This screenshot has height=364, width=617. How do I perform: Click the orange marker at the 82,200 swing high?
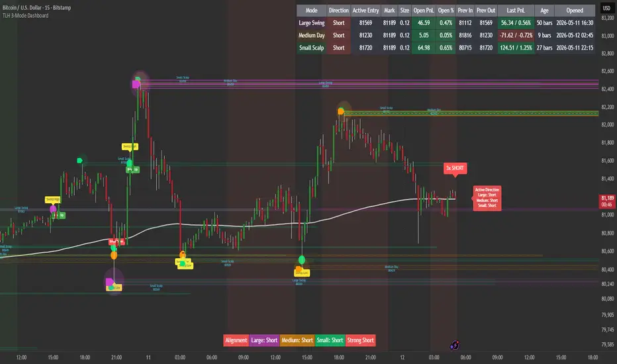[341, 112]
